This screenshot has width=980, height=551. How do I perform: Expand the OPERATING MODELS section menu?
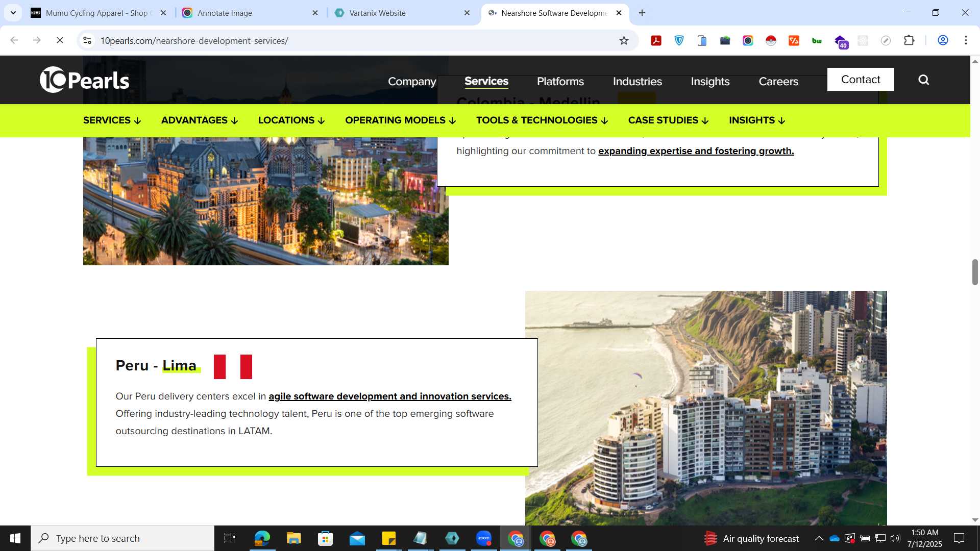coord(400,120)
